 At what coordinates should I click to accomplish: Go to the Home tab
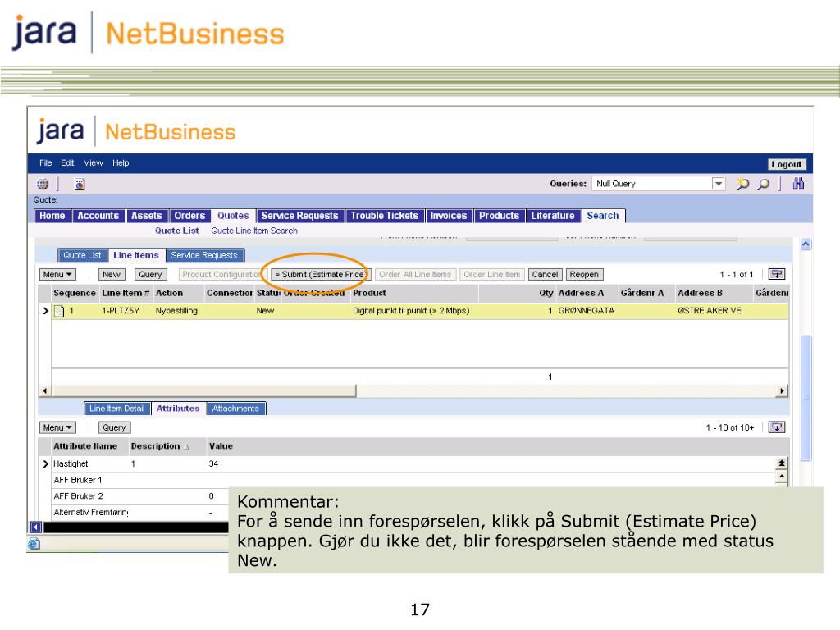pos(52,216)
